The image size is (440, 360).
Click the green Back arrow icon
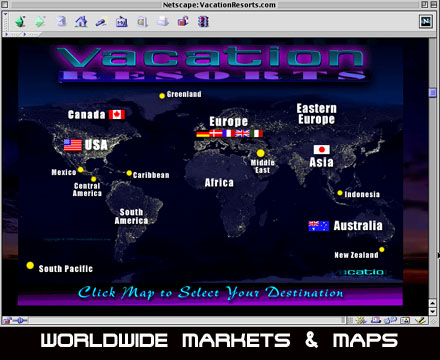(20, 22)
